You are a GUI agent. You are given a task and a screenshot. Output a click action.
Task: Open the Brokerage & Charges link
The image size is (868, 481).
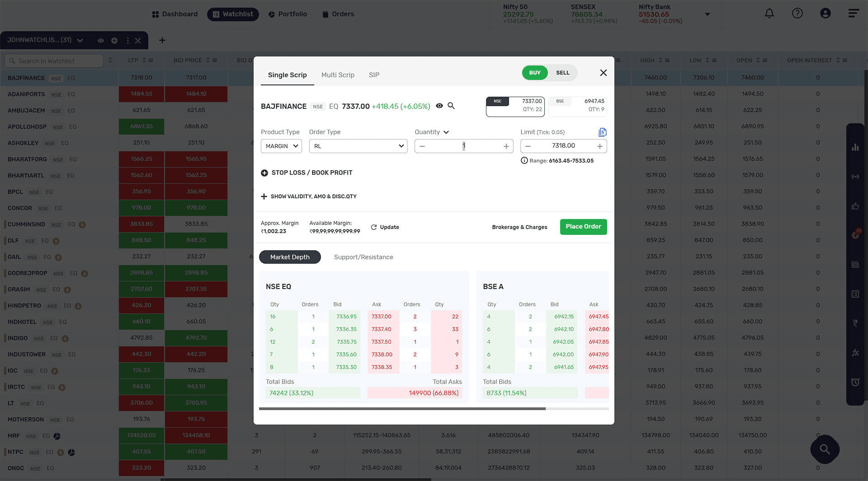pos(519,227)
